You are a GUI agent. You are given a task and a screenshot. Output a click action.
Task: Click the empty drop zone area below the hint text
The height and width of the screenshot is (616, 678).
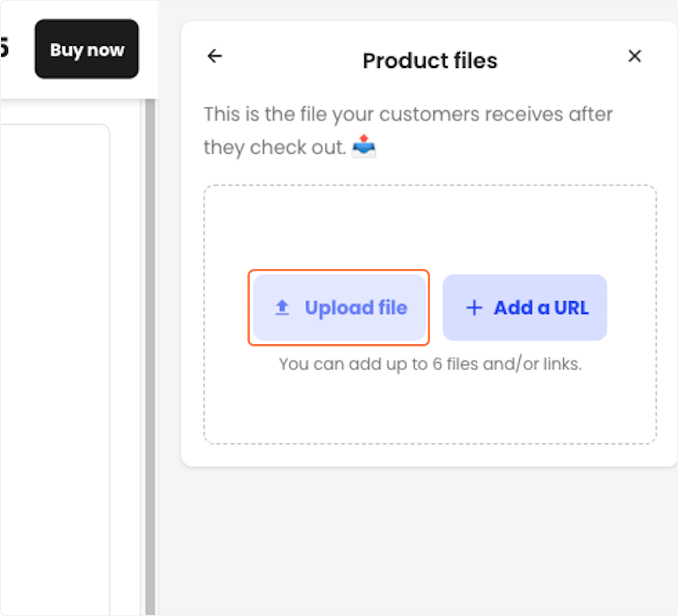tap(430, 408)
